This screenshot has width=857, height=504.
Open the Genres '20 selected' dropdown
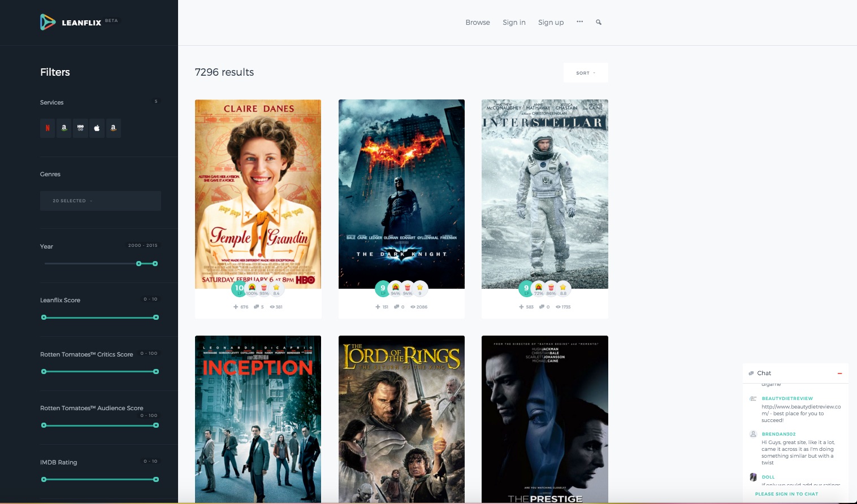point(100,201)
